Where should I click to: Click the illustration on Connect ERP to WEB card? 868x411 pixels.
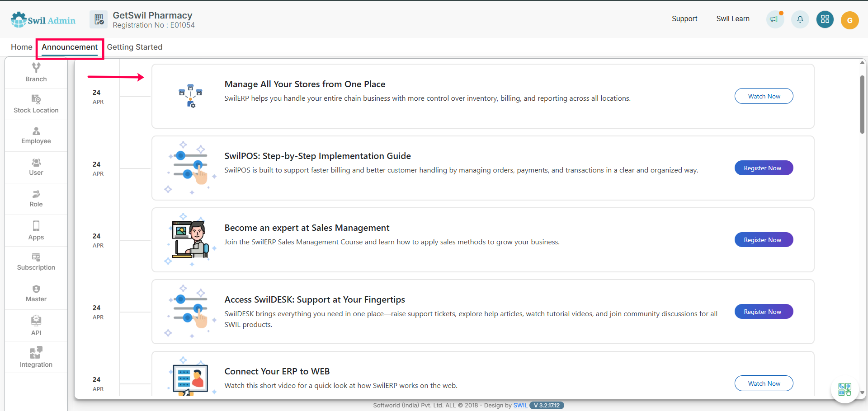[190, 377]
